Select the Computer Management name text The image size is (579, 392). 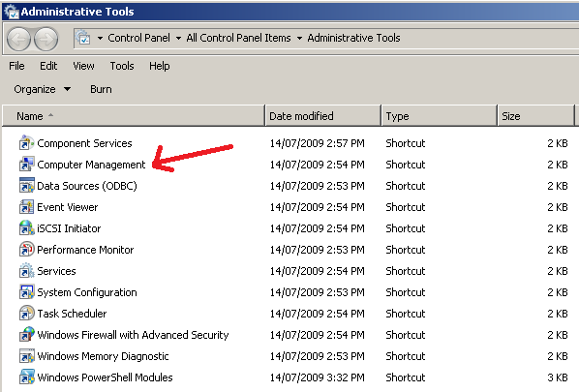(91, 165)
